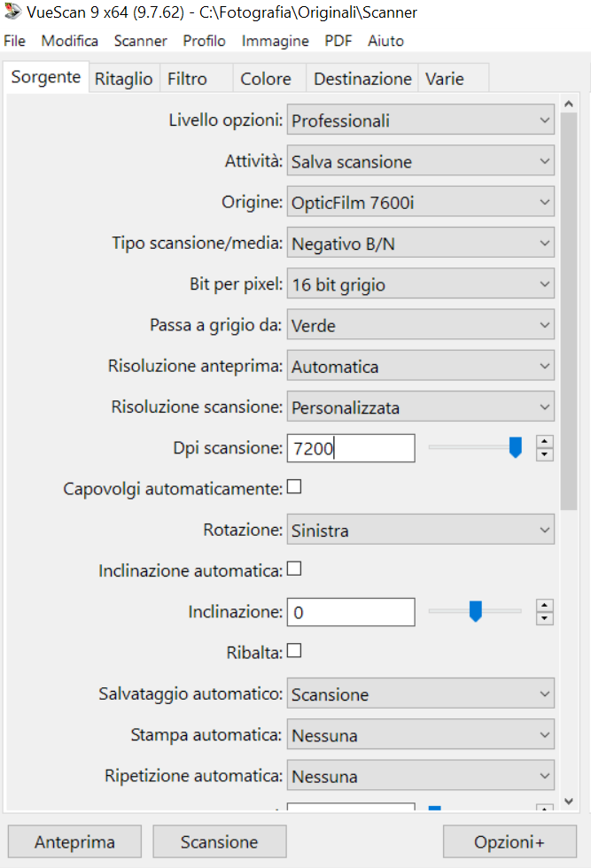
Task: Increase Dpi scansione with up stepper arrow
Action: coord(545,441)
